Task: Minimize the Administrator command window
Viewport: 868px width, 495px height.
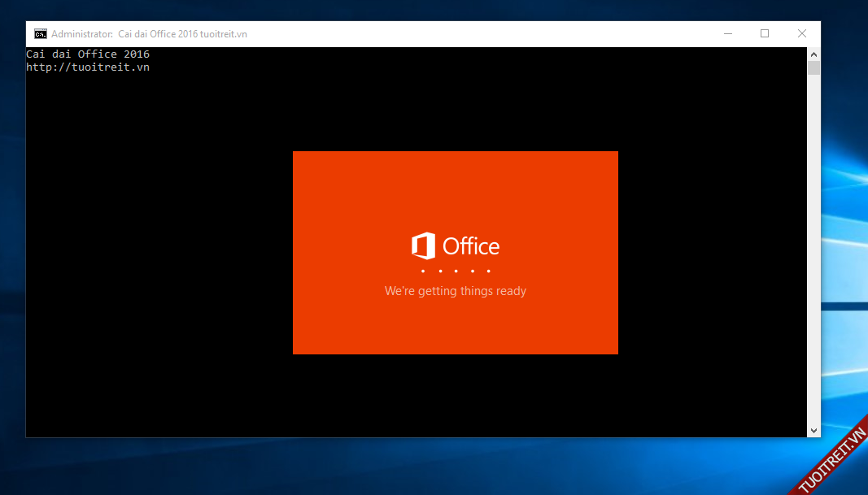Action: [727, 33]
